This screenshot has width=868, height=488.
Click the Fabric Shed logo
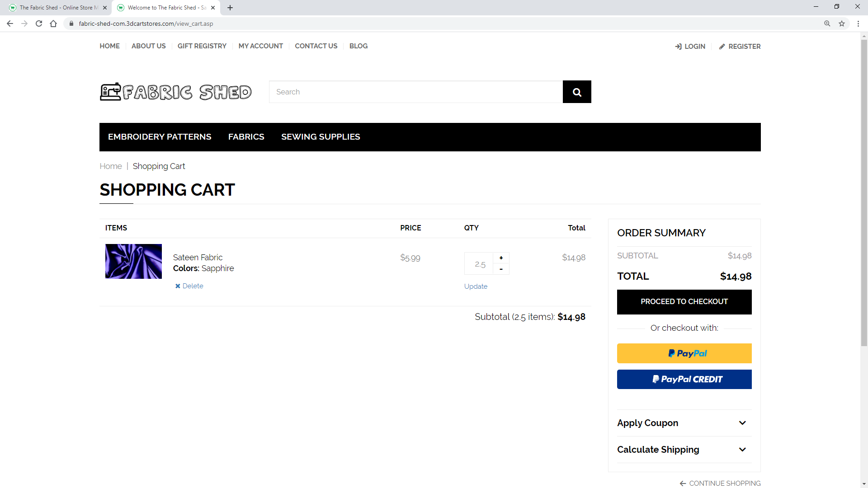pyautogui.click(x=175, y=92)
